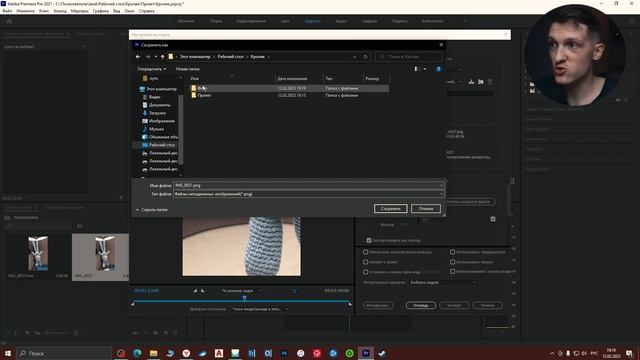The height and width of the screenshot is (360, 640).
Task: Open the Справка menu
Action: point(146,11)
